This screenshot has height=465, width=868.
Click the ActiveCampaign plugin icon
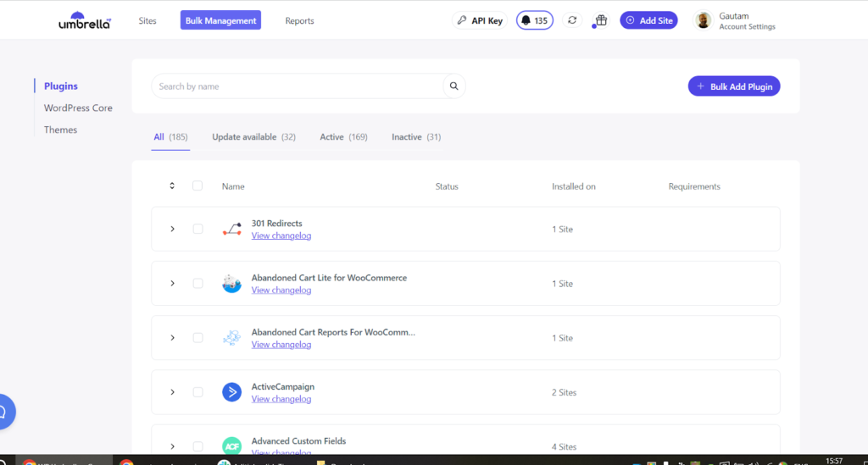tap(231, 392)
